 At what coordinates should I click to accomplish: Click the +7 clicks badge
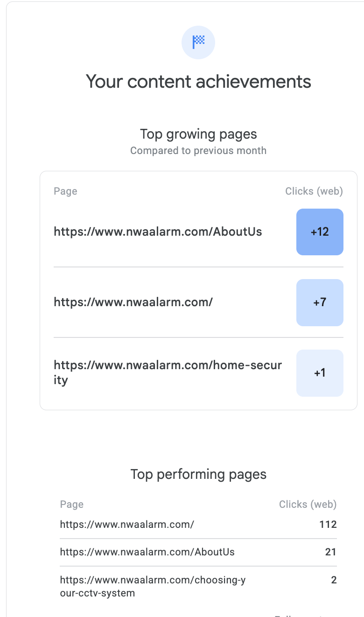coord(320,302)
